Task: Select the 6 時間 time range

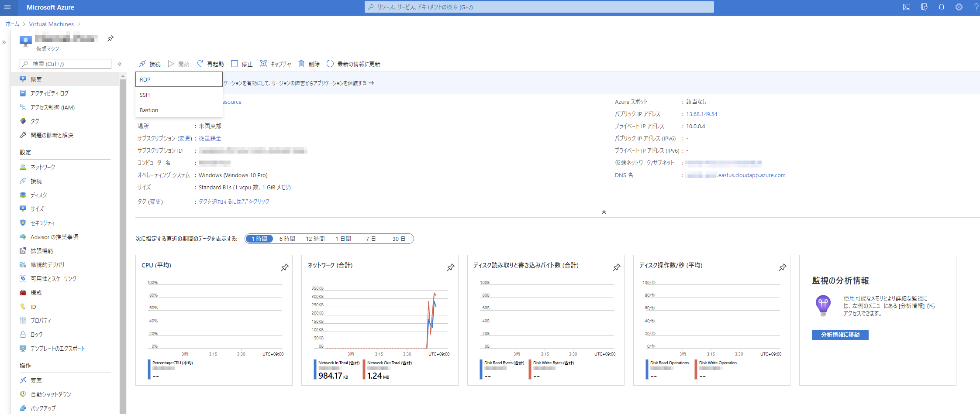Action: tap(287, 239)
